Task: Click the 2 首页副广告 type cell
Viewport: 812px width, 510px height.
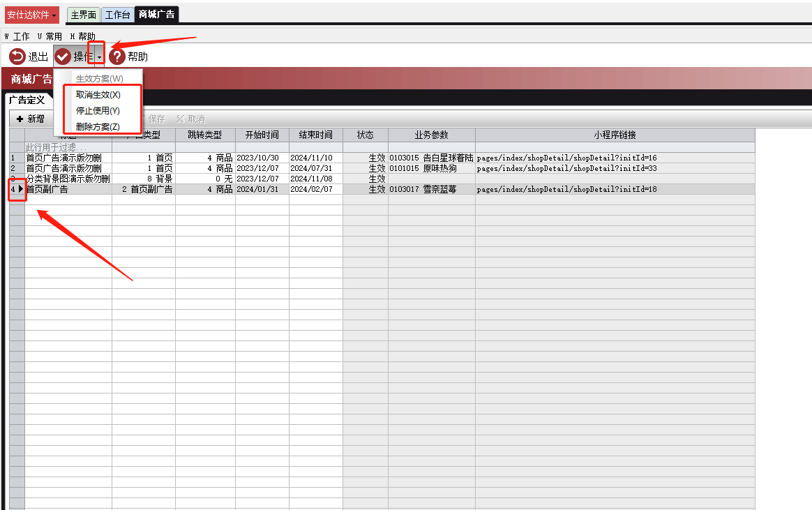Action: pos(144,190)
